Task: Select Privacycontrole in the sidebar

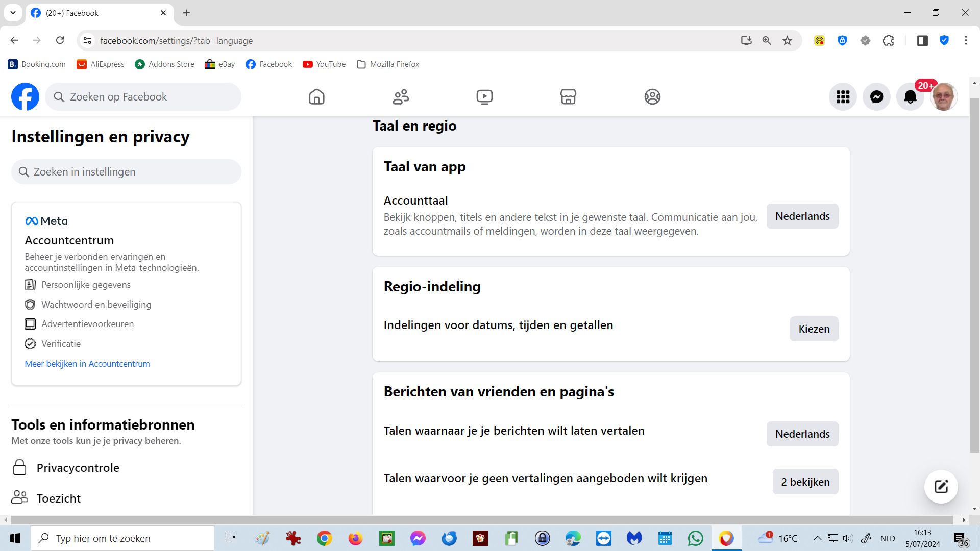Action: pyautogui.click(x=78, y=468)
